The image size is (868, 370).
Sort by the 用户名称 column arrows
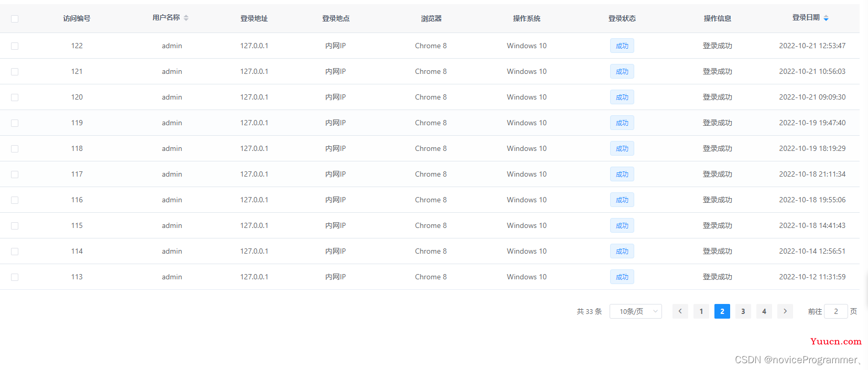[186, 18]
